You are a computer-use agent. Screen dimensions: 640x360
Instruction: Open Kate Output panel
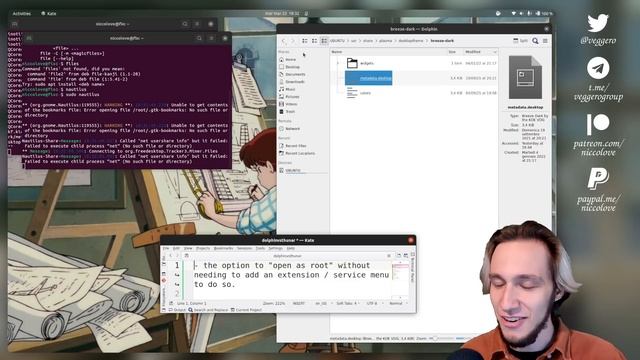(x=177, y=310)
